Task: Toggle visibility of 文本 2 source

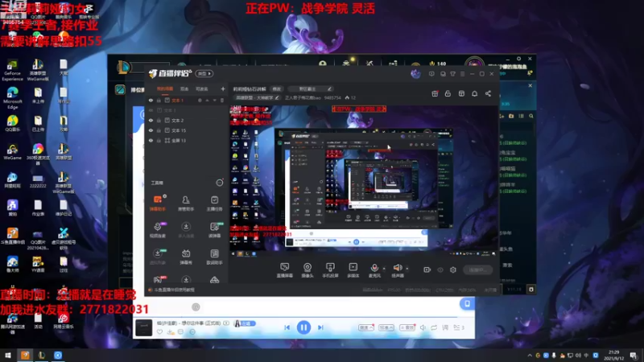Action: tap(151, 120)
